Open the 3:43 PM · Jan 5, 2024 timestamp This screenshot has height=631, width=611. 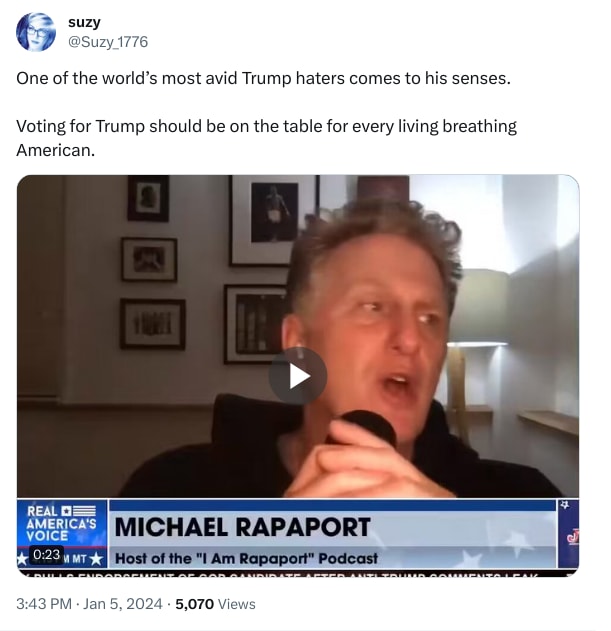click(x=89, y=604)
